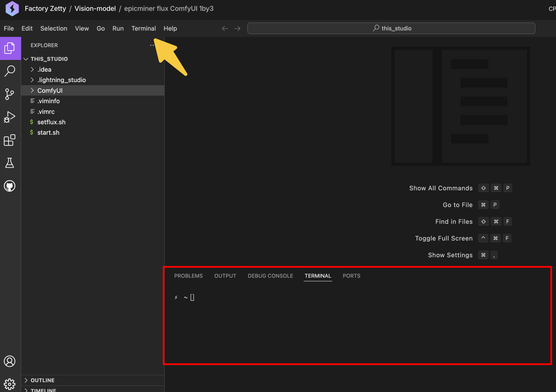The height and width of the screenshot is (392, 556).
Task: Switch to the OUTPUT panel tab
Action: click(225, 276)
